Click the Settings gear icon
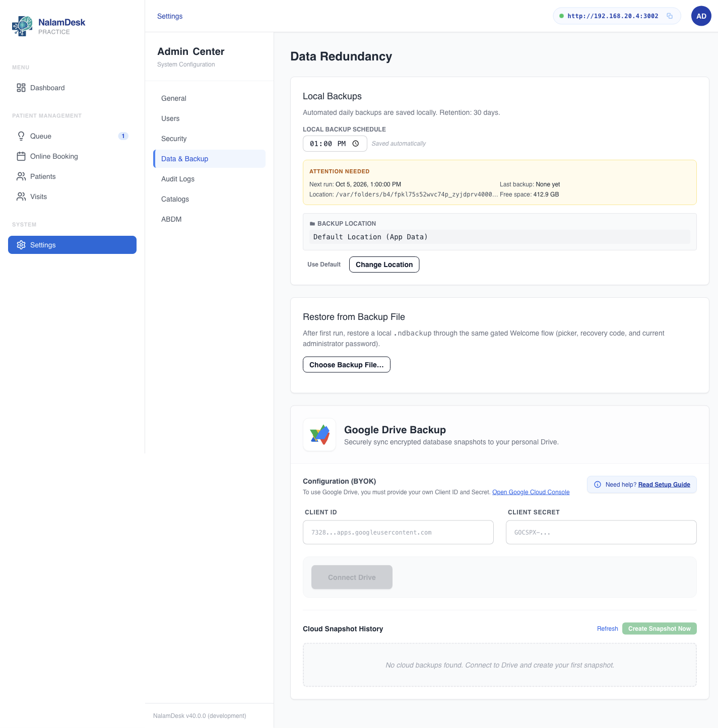 (21, 245)
